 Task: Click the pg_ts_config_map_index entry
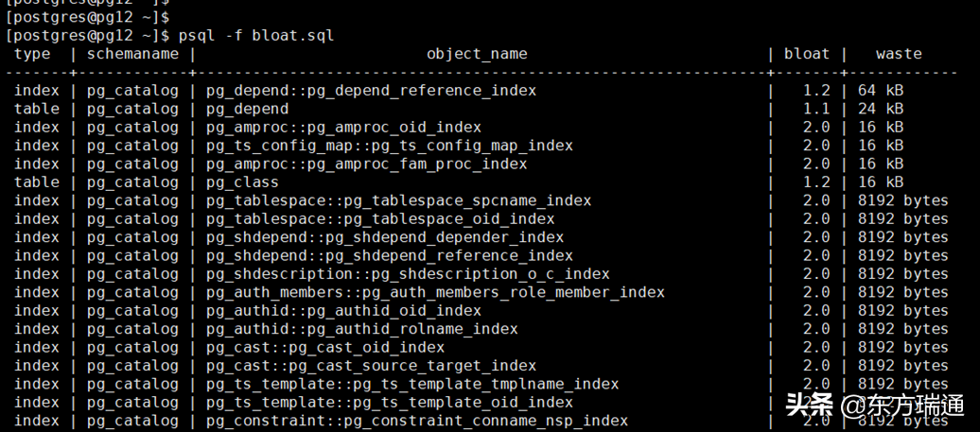[x=389, y=146]
